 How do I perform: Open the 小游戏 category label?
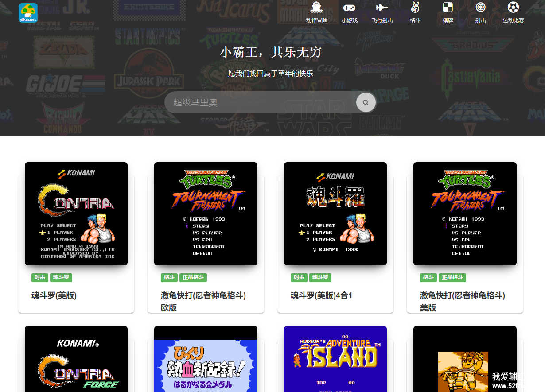[x=349, y=20]
